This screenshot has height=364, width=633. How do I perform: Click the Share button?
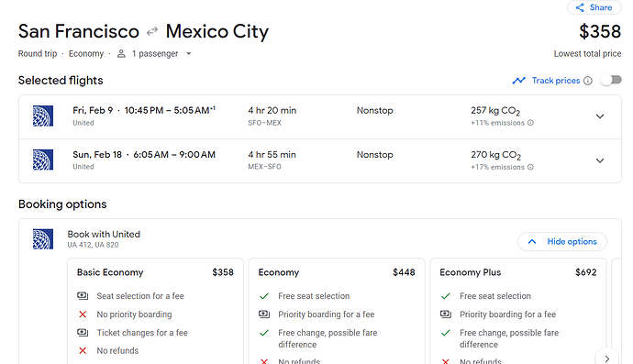[x=594, y=7]
